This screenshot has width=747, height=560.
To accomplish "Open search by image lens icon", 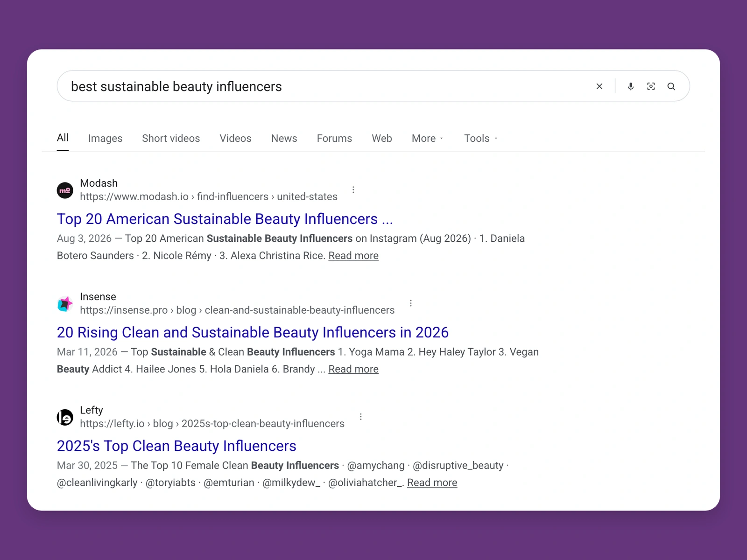I will click(x=651, y=86).
